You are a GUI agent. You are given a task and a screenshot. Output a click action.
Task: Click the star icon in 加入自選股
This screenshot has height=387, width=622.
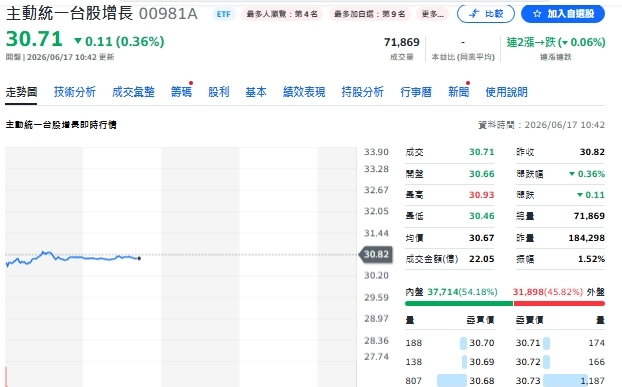(537, 14)
